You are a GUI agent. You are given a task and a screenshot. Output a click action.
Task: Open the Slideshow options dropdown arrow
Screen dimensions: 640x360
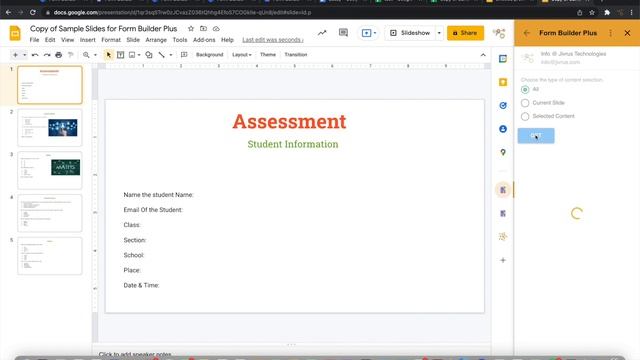coord(439,33)
